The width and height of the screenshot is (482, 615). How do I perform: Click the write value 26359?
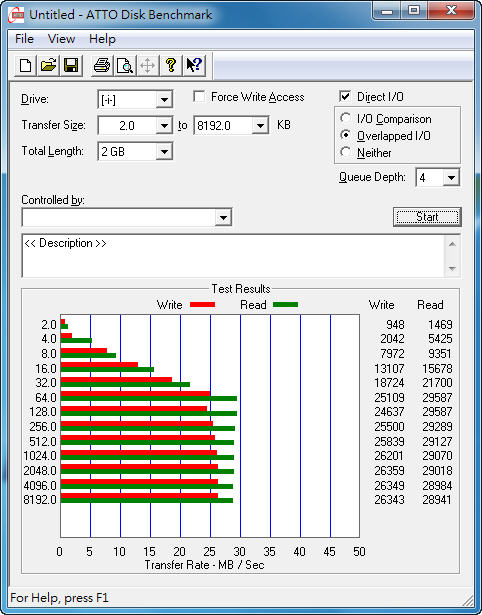point(389,470)
